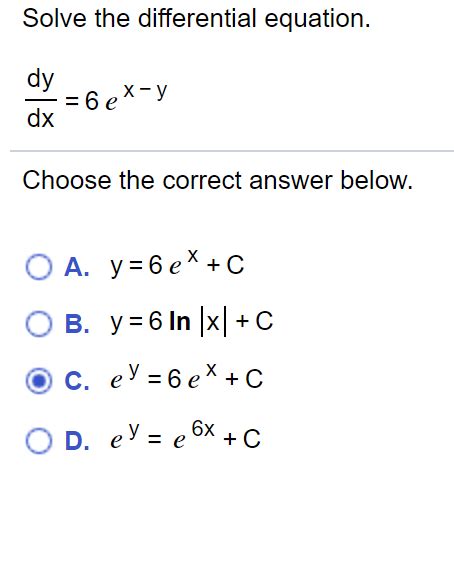The width and height of the screenshot is (454, 588).
Task: Click "Choose the correct answer below." text
Action: click(217, 180)
